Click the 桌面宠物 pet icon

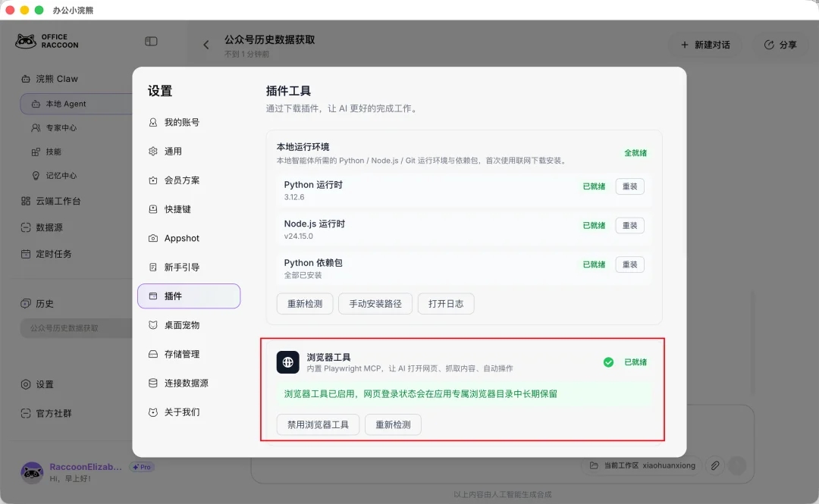click(153, 325)
